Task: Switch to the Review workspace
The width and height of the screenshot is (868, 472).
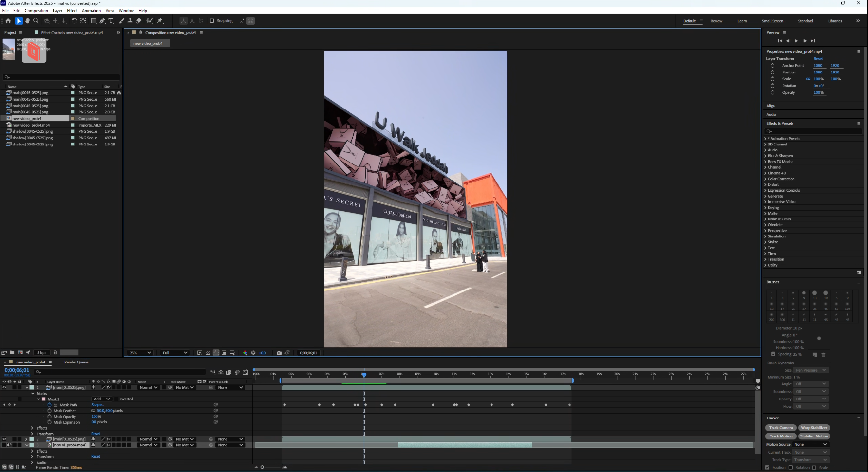Action: point(716,21)
